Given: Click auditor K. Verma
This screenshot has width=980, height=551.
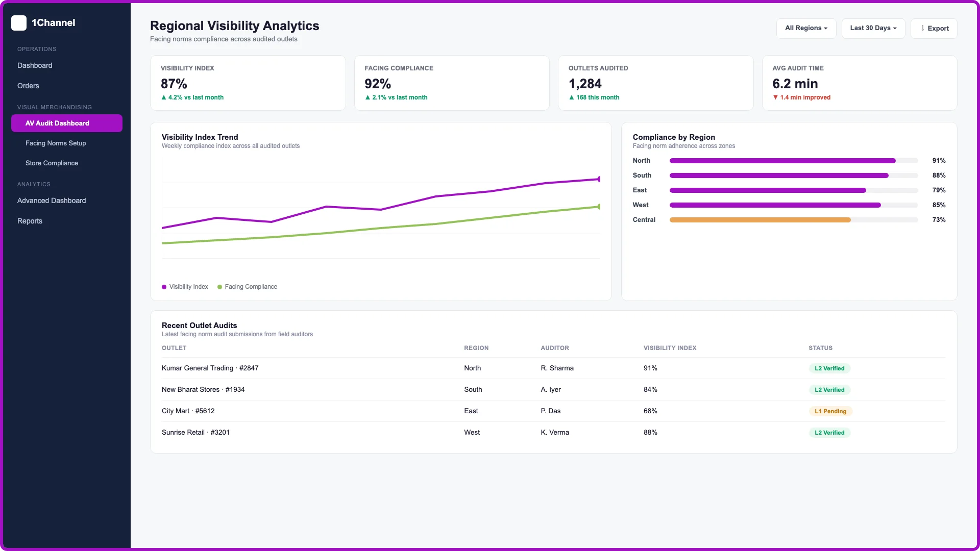Looking at the screenshot, I should 555,433.
